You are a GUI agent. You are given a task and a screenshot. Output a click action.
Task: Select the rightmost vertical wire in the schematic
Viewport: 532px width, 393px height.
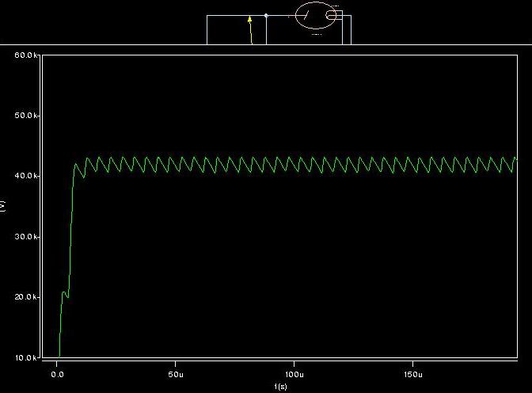351,29
